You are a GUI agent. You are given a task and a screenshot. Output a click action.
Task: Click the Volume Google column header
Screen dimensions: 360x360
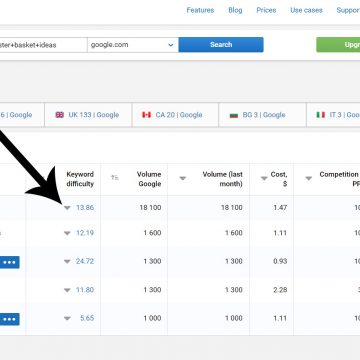[149, 179]
